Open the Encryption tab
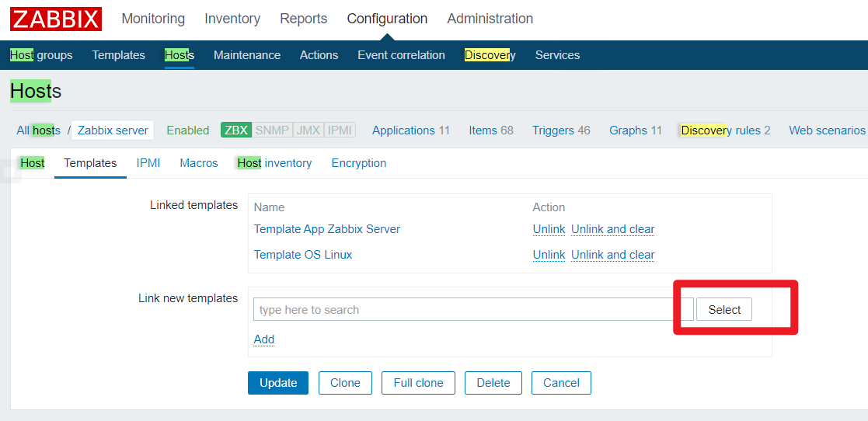Screen dimensions: 868x421 coord(359,163)
